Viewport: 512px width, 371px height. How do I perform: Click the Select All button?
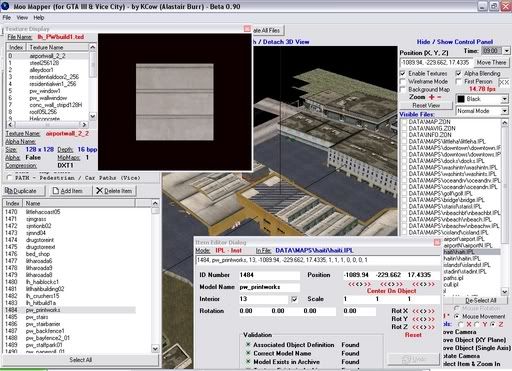pos(80,360)
